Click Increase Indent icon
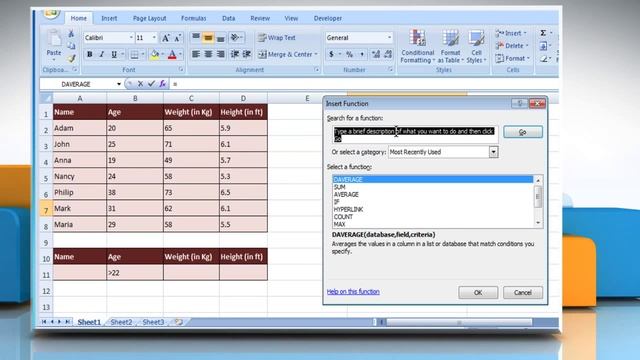Image resolution: width=640 pixels, height=360 pixels. pos(247,54)
